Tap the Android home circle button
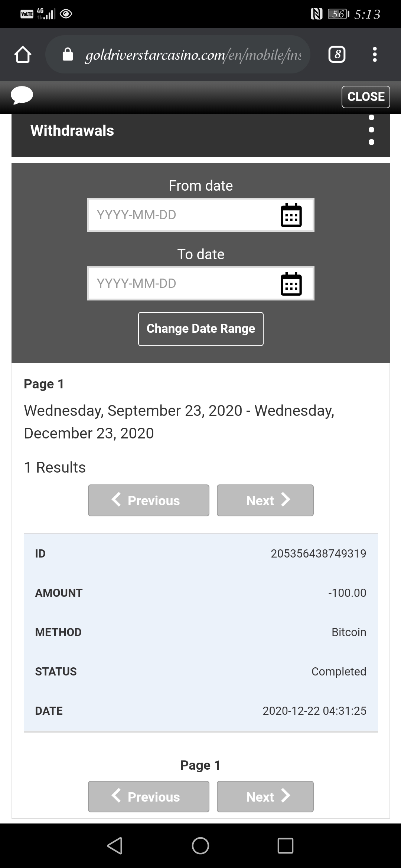 pyautogui.click(x=200, y=846)
